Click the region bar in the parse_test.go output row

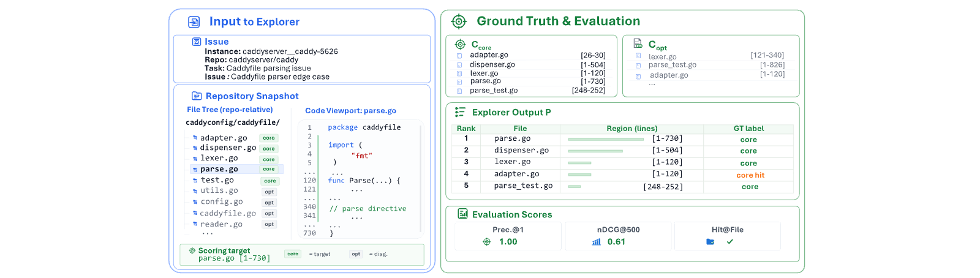(x=574, y=187)
